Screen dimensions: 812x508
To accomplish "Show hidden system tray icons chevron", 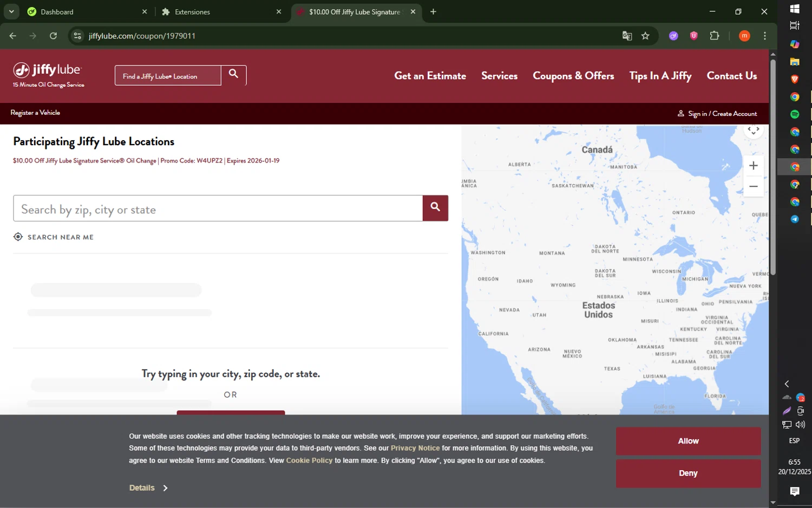I will pyautogui.click(x=787, y=384).
